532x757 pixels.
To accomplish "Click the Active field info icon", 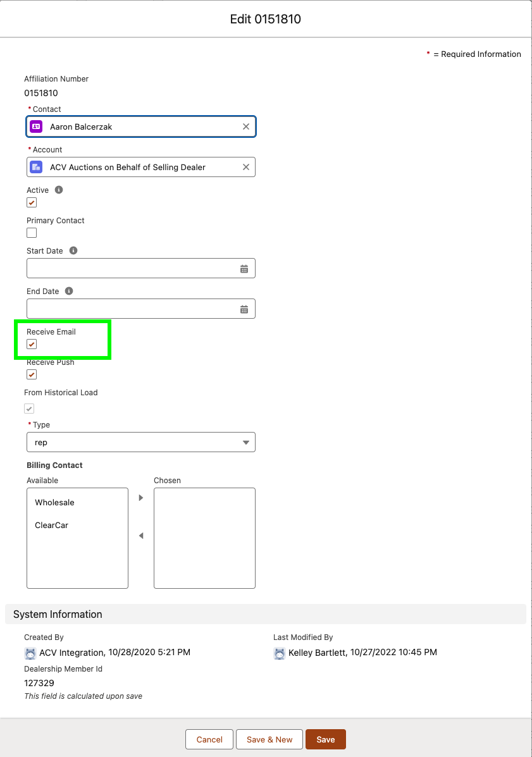I will click(59, 190).
